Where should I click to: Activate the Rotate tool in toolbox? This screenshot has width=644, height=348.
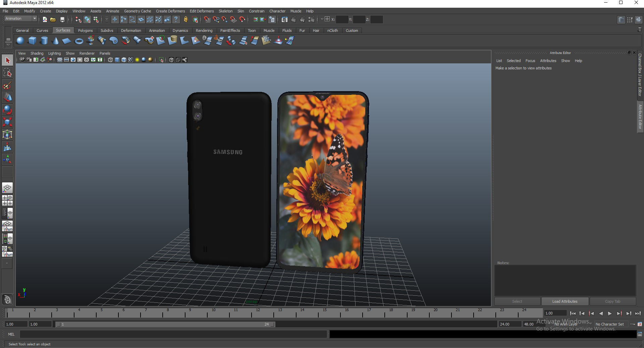click(7, 110)
